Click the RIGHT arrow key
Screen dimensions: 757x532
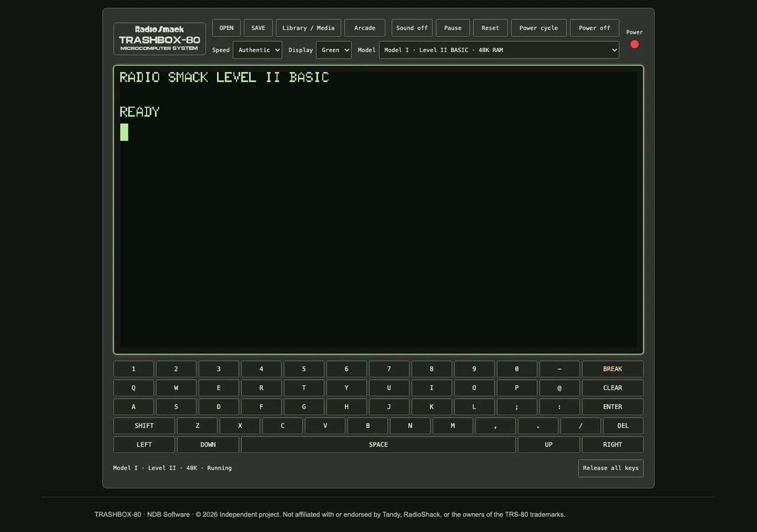[x=613, y=445]
